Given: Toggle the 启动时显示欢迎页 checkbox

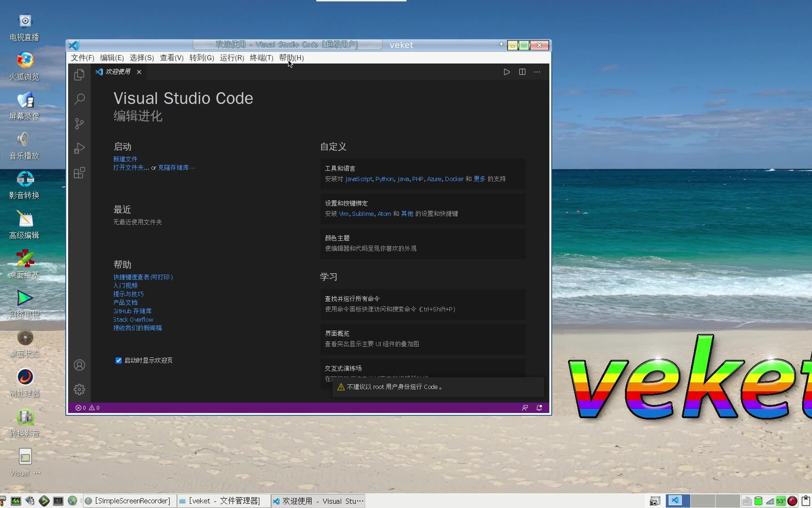Looking at the screenshot, I should (118, 360).
